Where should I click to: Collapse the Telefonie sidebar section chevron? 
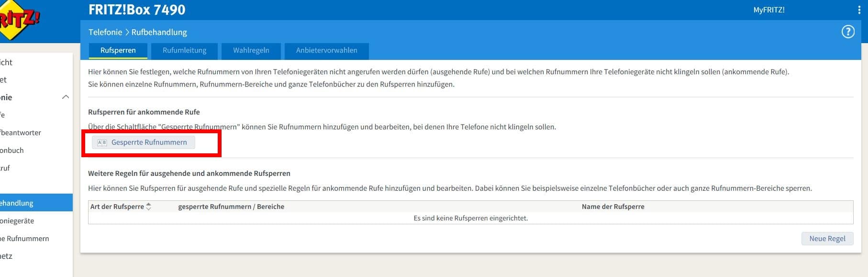point(66,97)
